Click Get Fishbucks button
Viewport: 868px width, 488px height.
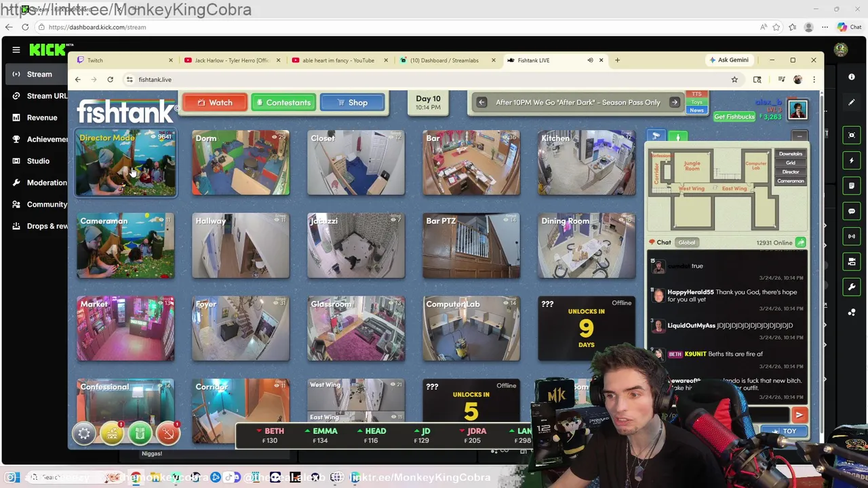[734, 117]
